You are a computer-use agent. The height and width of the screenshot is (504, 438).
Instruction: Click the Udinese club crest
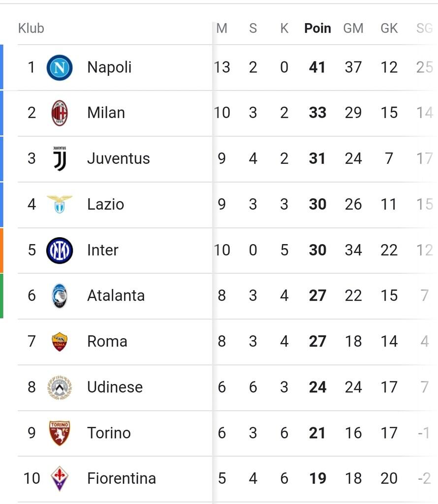[x=60, y=387]
